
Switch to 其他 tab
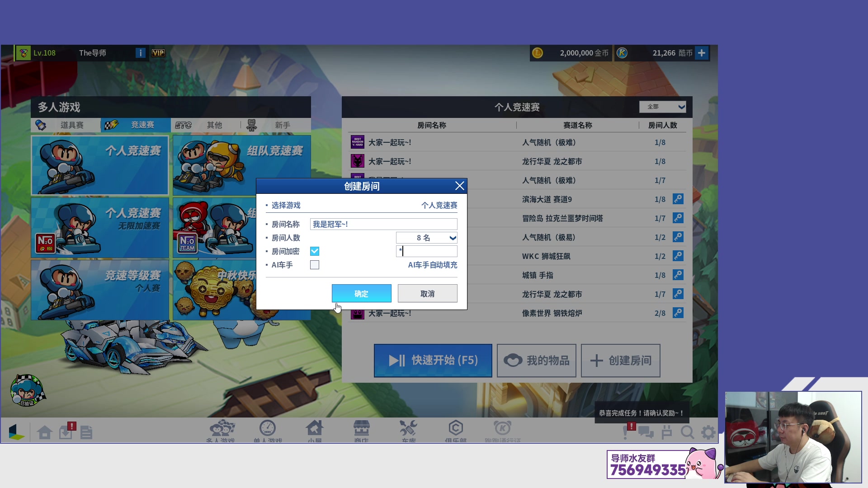(206, 125)
